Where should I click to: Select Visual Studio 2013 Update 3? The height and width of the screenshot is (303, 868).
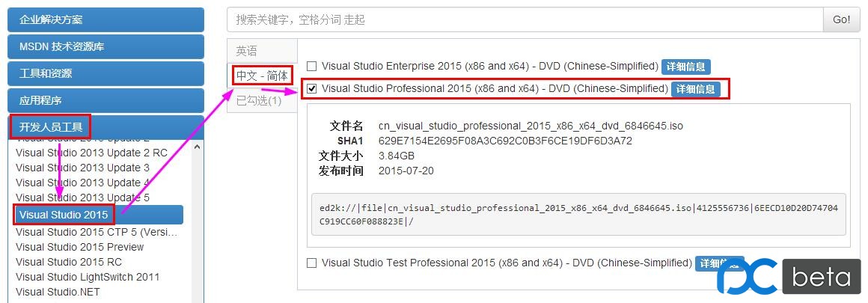coord(83,168)
